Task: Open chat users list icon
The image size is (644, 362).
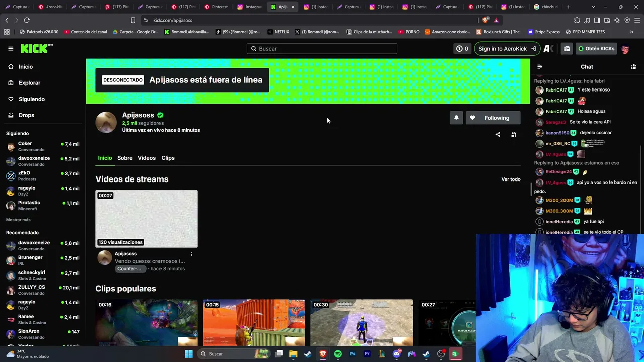Action: 634,67
